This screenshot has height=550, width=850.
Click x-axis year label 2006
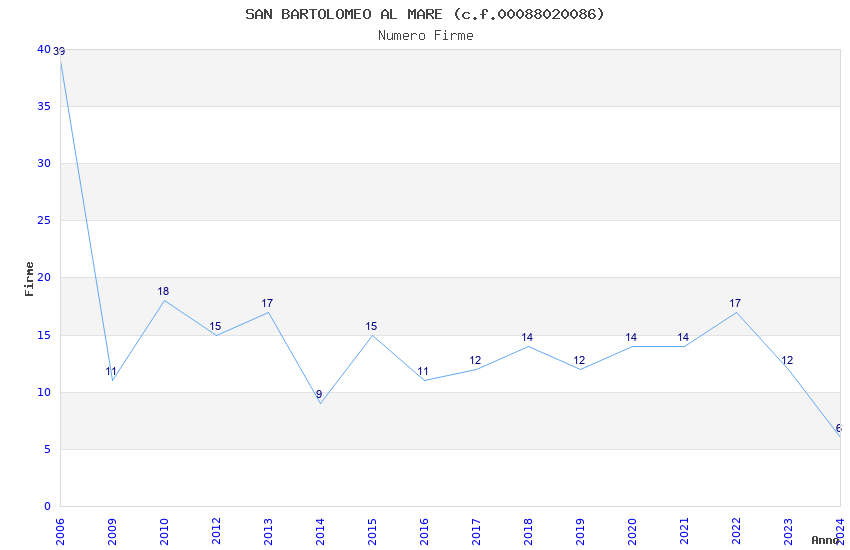[60, 532]
